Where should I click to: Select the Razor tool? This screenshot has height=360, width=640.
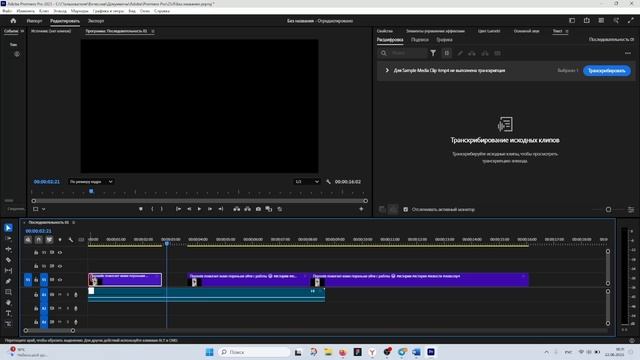click(8, 260)
